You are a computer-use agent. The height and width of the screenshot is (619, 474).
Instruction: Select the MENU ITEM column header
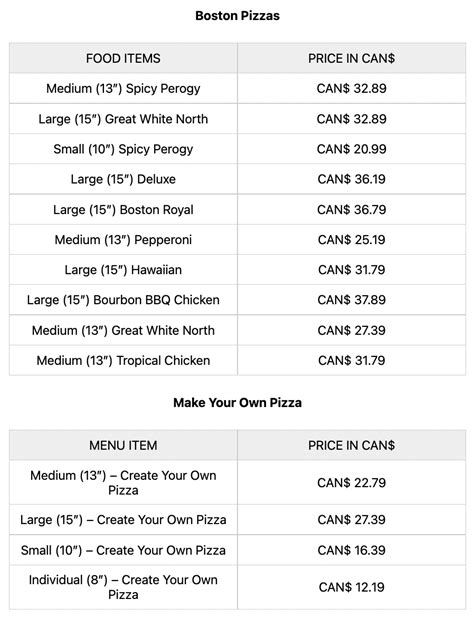(x=123, y=445)
